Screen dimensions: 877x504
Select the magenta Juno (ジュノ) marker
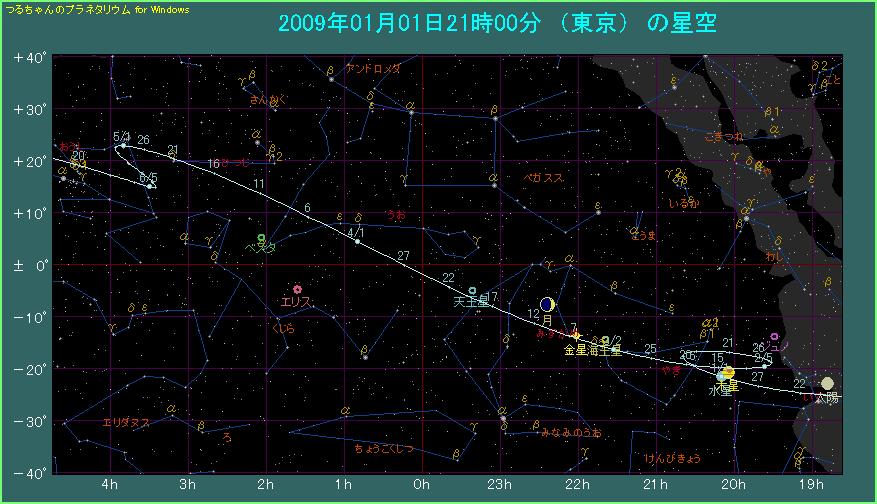click(774, 337)
